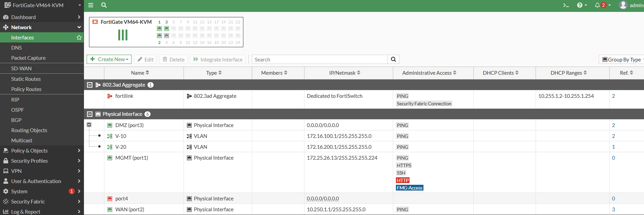Click port 1 in the faceplate diagram

159,29
